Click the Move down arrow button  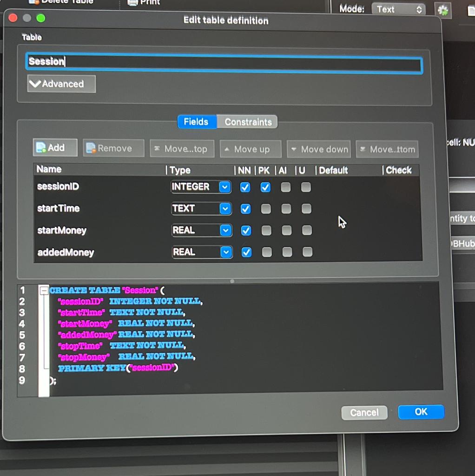[x=319, y=149]
